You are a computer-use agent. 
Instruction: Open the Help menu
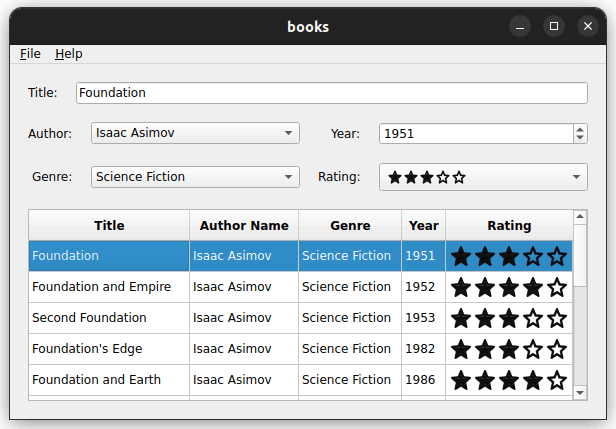[69, 54]
